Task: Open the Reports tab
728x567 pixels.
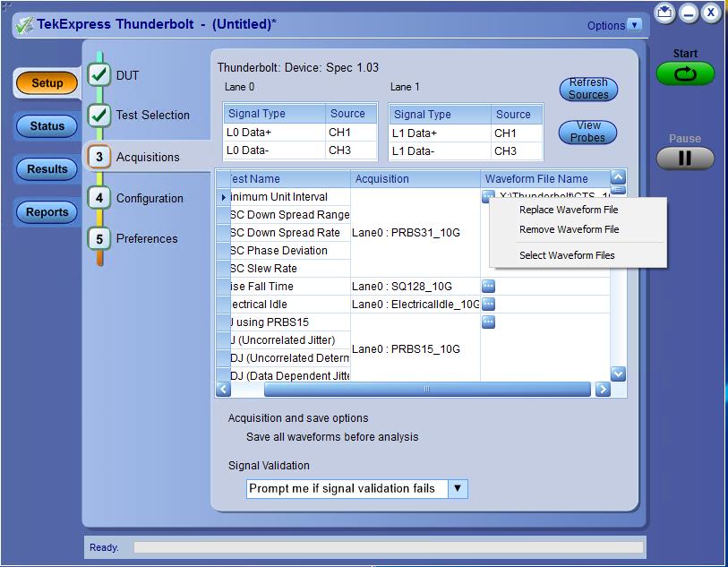Action: tap(47, 212)
